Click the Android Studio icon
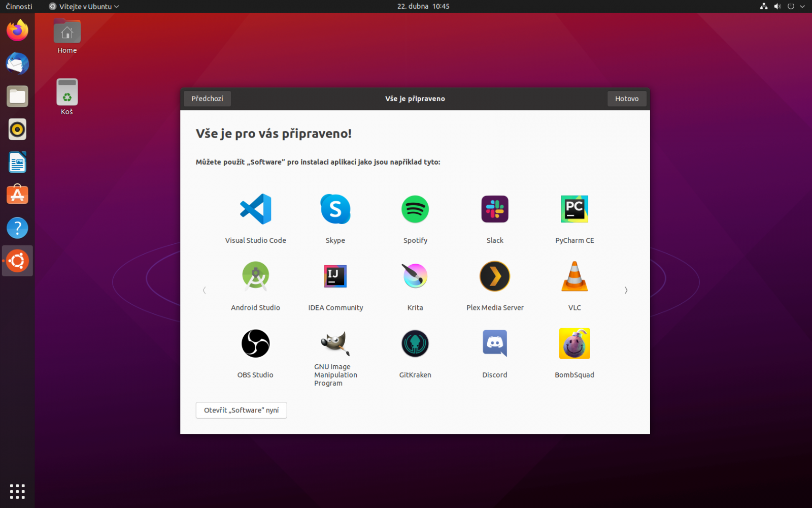This screenshot has width=812, height=508. click(255, 276)
